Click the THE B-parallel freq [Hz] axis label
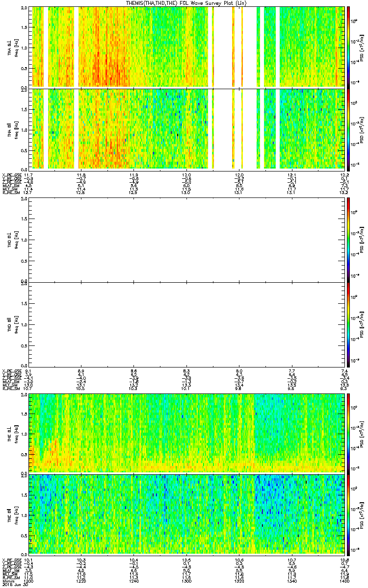Screen dimensions: 368x588 click(x=16, y=514)
